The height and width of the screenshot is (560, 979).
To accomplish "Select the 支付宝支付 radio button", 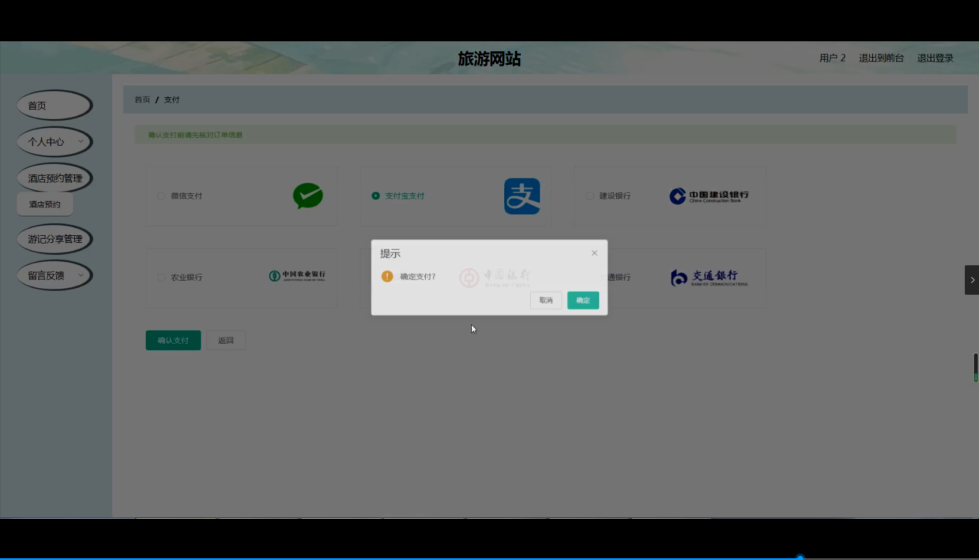I will 376,196.
